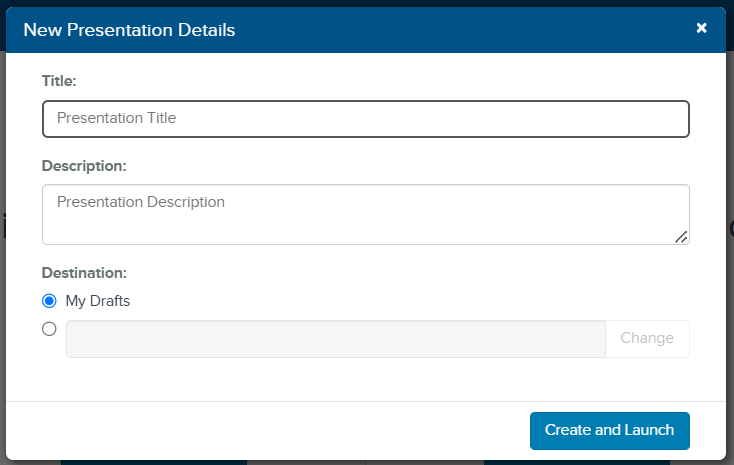The width and height of the screenshot is (734, 465).
Task: Choose the folder destination radio button
Action: 49,329
